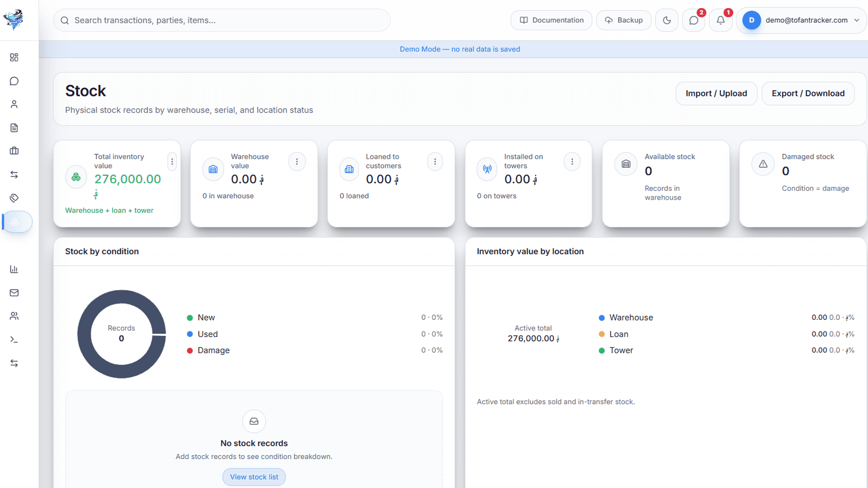This screenshot has height=488, width=868.
Task: Expand the demo@tofantracker.com account dropdown
Action: [802, 20]
